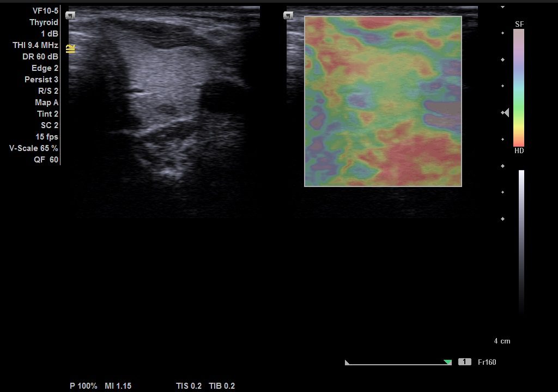Click the Tint 2 parameter
This screenshot has height=392, width=558.
tap(48, 113)
